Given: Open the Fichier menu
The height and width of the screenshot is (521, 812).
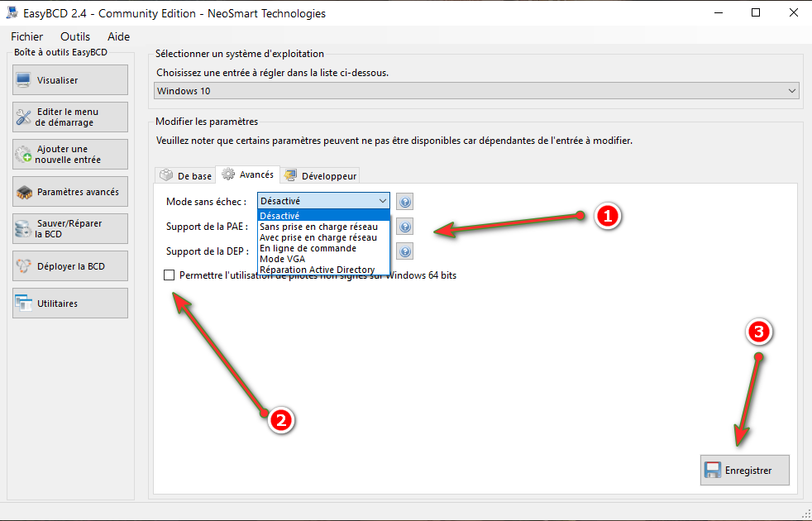Looking at the screenshot, I should pyautogui.click(x=27, y=36).
